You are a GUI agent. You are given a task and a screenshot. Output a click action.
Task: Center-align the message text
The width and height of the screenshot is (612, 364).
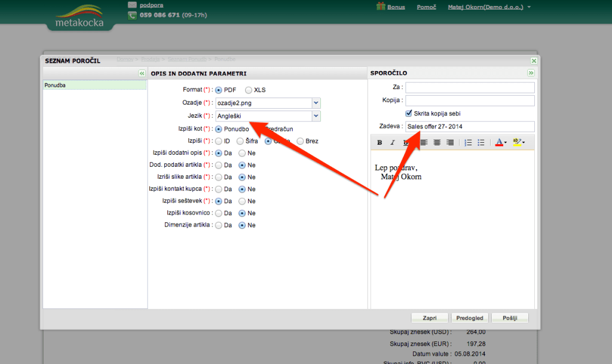(x=437, y=143)
